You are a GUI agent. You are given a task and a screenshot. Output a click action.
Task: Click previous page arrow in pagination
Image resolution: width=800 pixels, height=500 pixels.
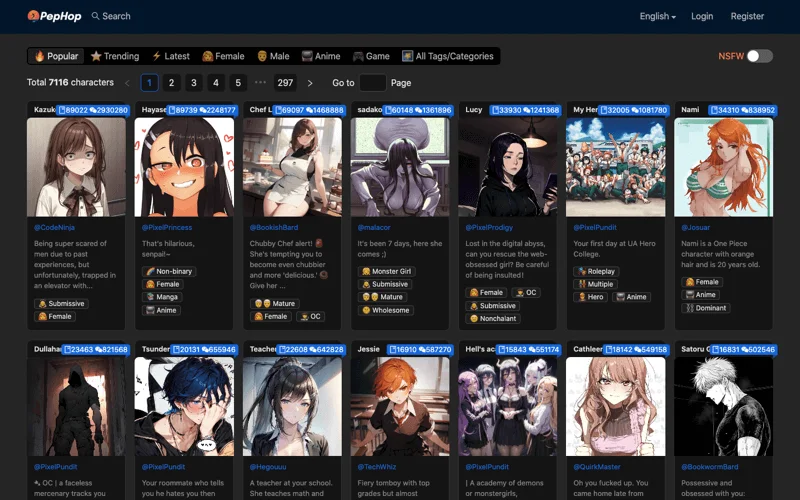click(126, 83)
